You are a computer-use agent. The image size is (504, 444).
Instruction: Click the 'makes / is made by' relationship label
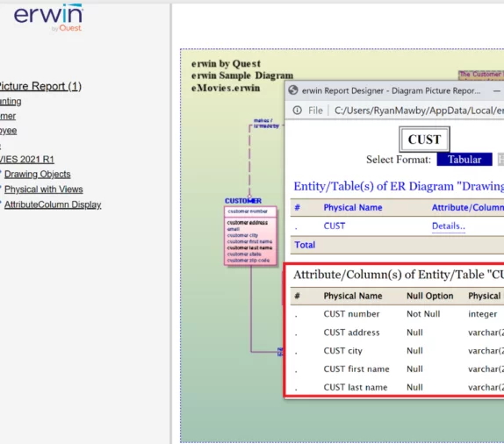click(266, 123)
